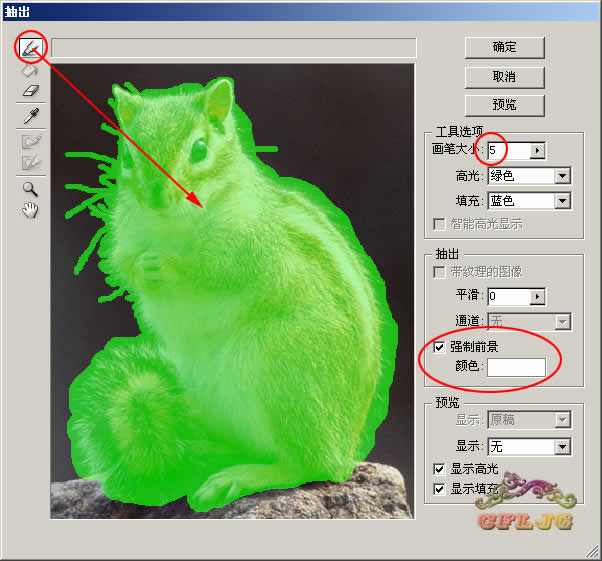Select the Edge Highlighter tool
Image resolution: width=602 pixels, height=561 pixels.
point(32,47)
